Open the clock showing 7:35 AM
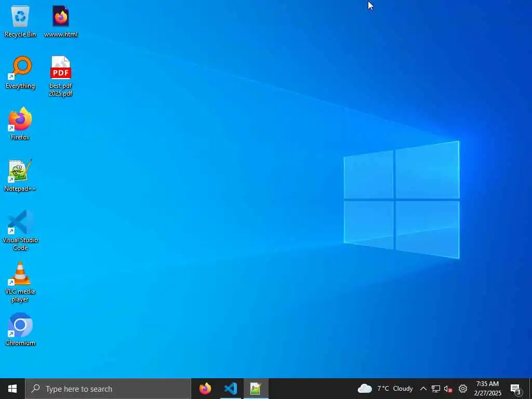 pos(487,389)
